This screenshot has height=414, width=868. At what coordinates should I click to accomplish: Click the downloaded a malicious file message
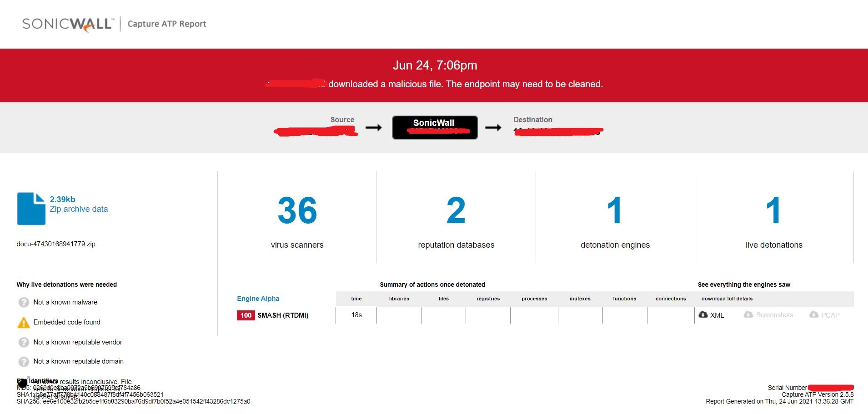[466, 84]
